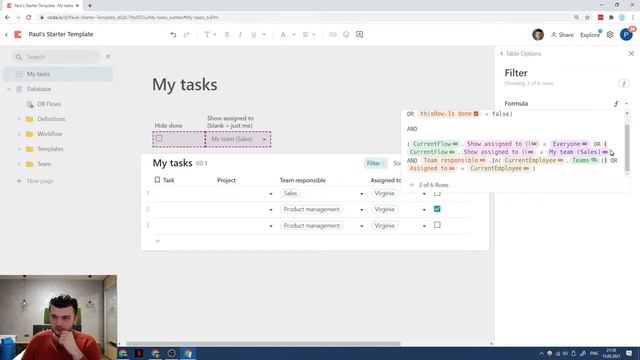
Task: Open the DB Flows page
Action: click(49, 104)
